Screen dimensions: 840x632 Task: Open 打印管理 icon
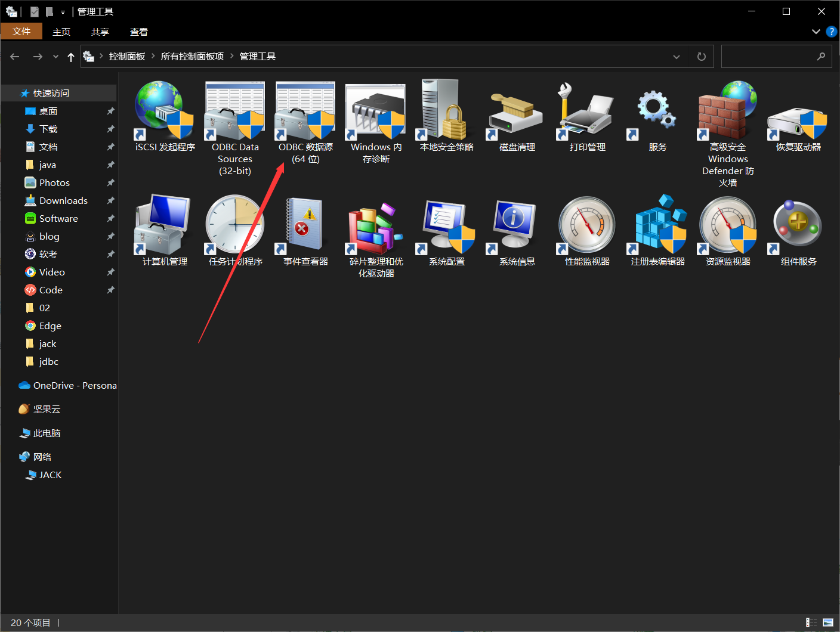click(587, 116)
